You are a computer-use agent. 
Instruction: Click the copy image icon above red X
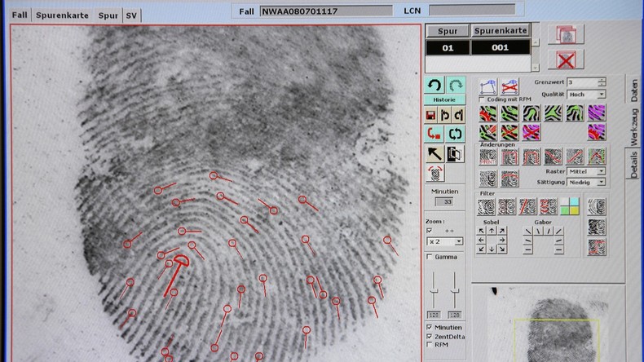tap(566, 35)
